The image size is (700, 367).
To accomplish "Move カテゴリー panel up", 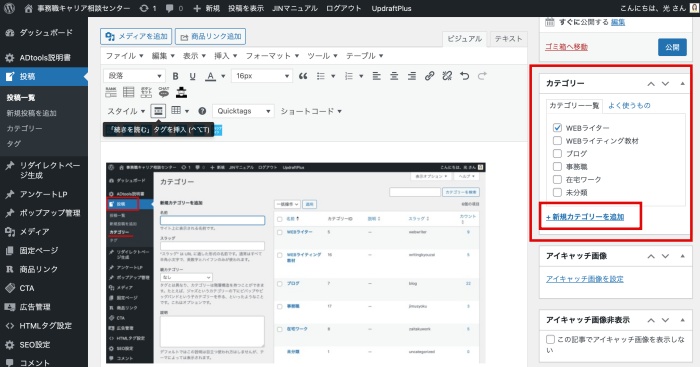I will tap(651, 83).
